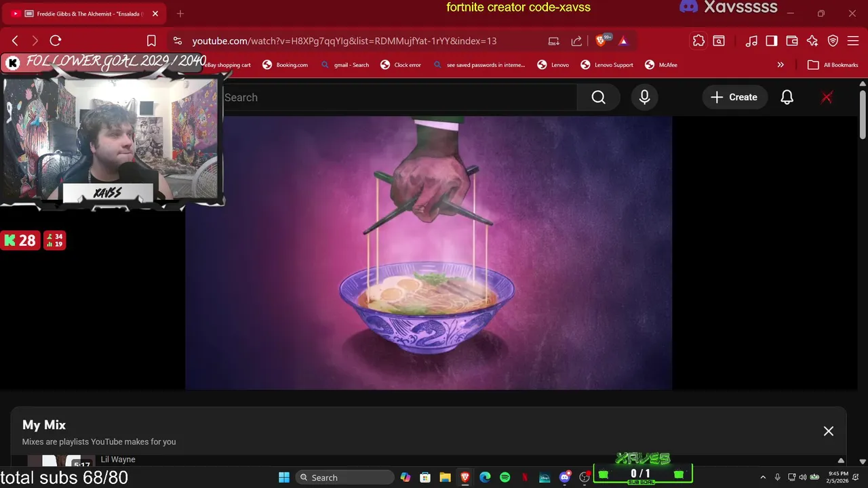Open the volume control in system tray
Image resolution: width=868 pixels, height=488 pixels.
point(803,477)
